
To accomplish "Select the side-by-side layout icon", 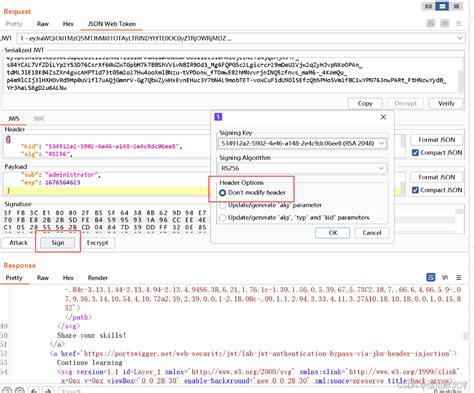I will [x=428, y=6].
